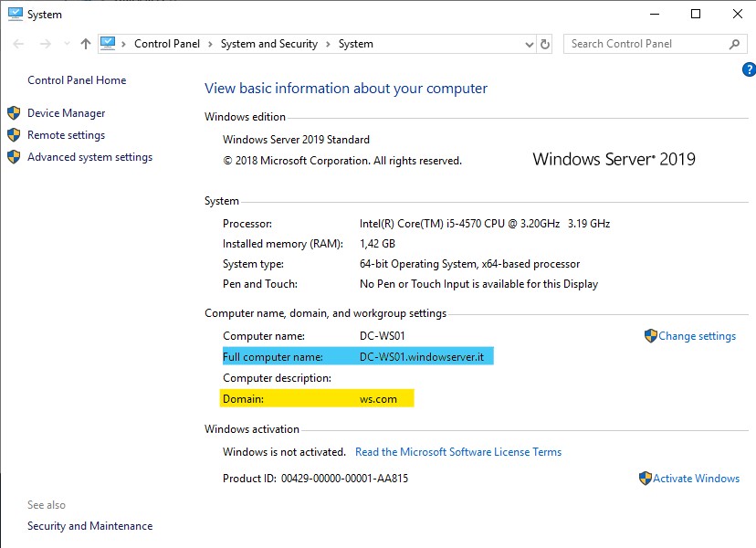The image size is (756, 548).
Task: Open Control Panel breadcrumb
Action: tap(167, 44)
